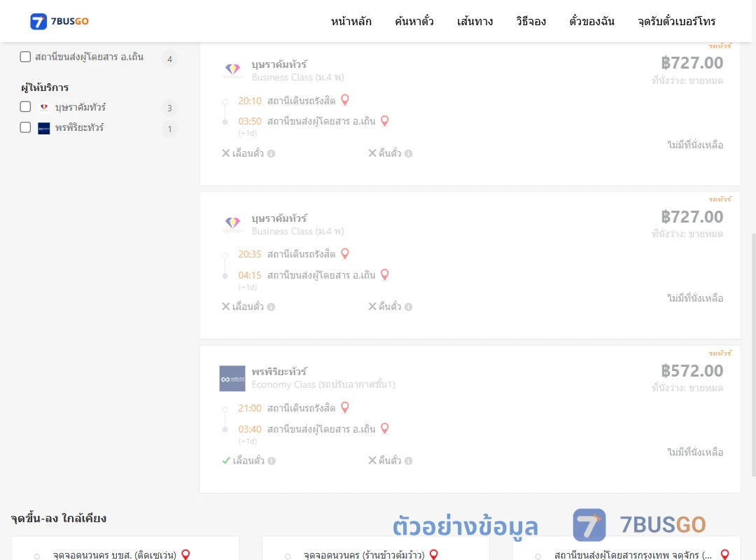Image resolution: width=756 pixels, height=560 pixels.
Task: Select ฿727.00 price on 20:35 trip
Action: coord(692,216)
